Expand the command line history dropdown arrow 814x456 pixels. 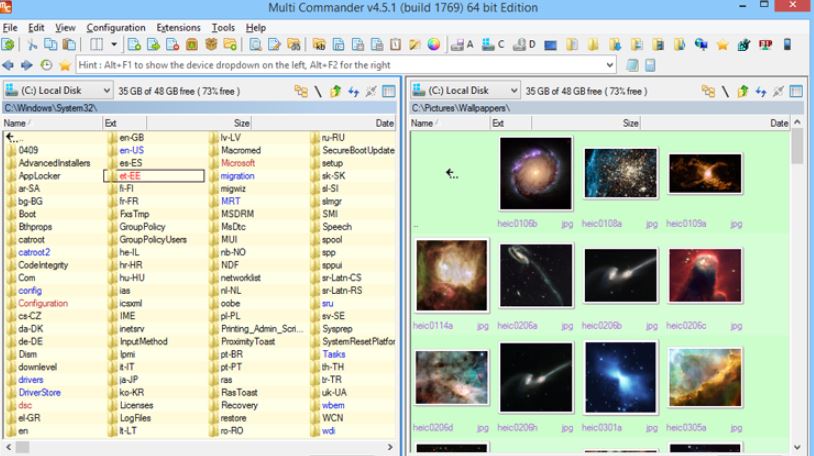click(610, 65)
